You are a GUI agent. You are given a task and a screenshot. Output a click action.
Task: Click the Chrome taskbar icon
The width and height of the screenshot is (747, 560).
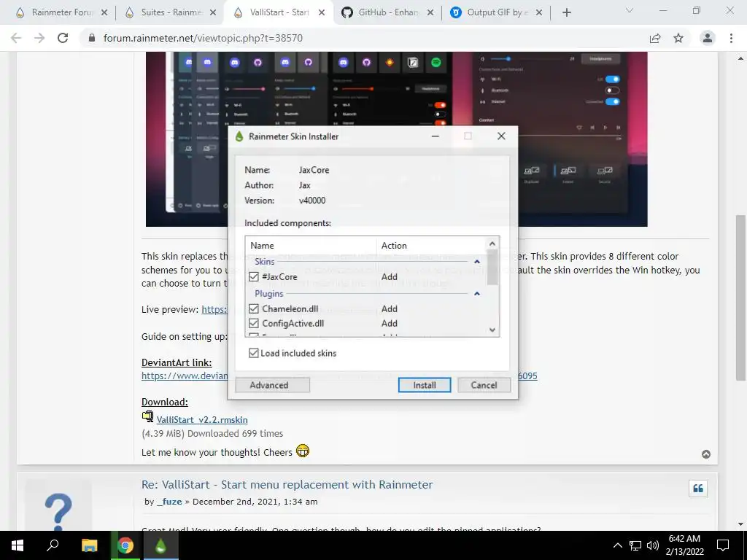coord(125,545)
